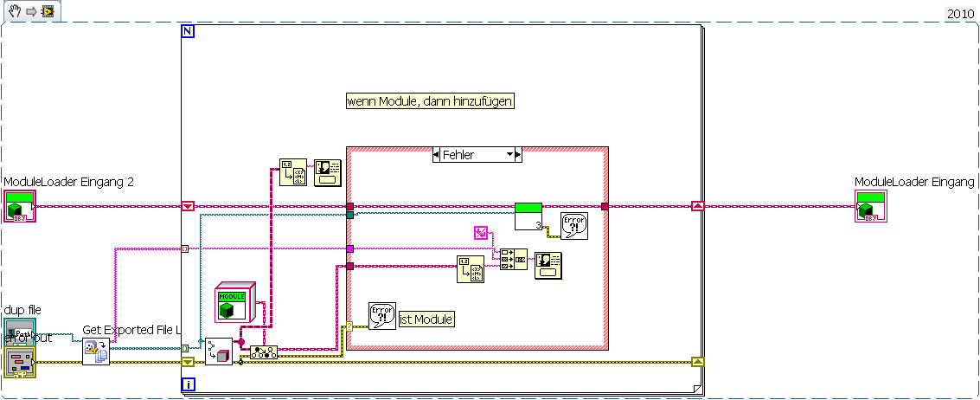Click right error shift register on loop
Viewport: 980px width, 400px height.
[698, 362]
